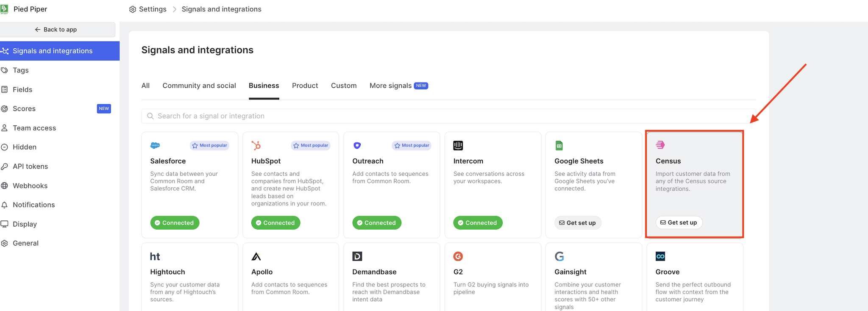Click the Team access person icon

point(5,128)
